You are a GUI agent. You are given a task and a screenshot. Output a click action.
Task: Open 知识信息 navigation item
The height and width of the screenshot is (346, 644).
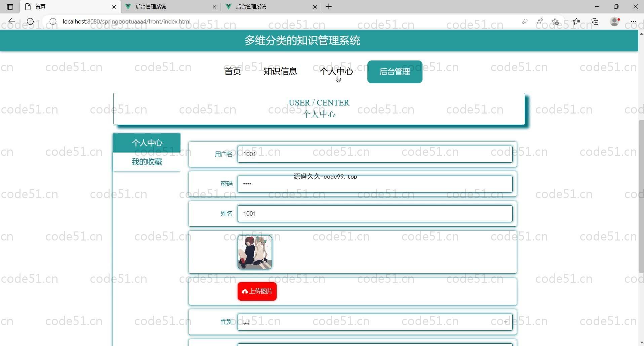(x=280, y=72)
